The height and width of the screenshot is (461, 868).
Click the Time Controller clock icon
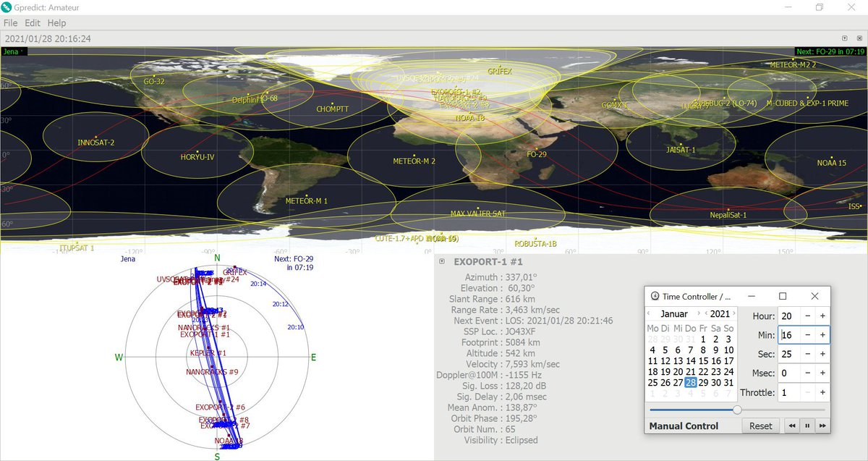click(x=655, y=296)
